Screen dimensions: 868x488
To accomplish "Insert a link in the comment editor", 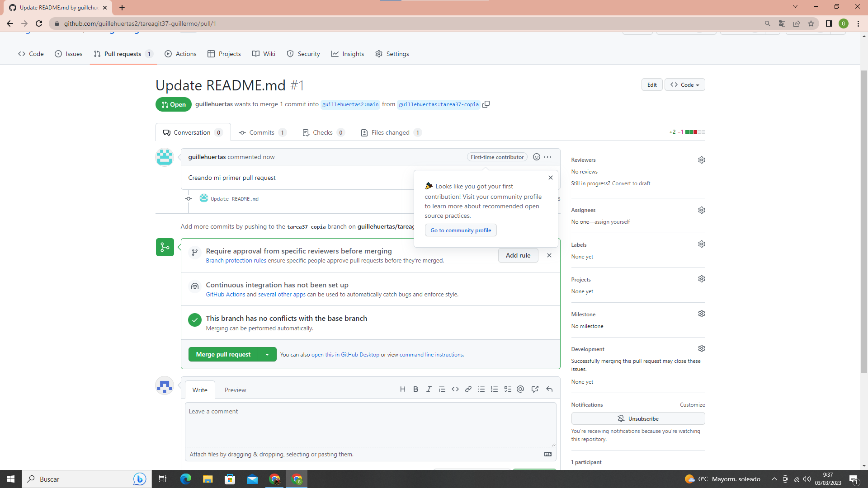I will click(468, 389).
